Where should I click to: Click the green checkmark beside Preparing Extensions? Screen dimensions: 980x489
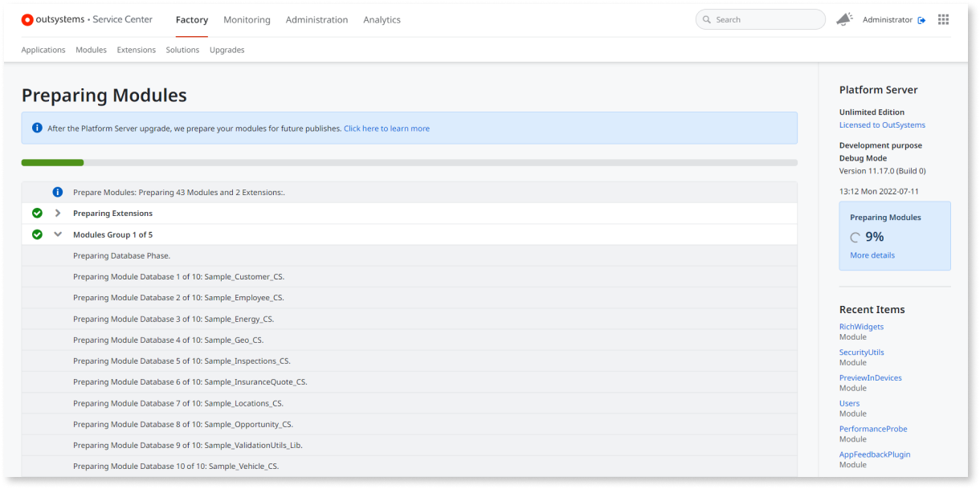coord(37,213)
